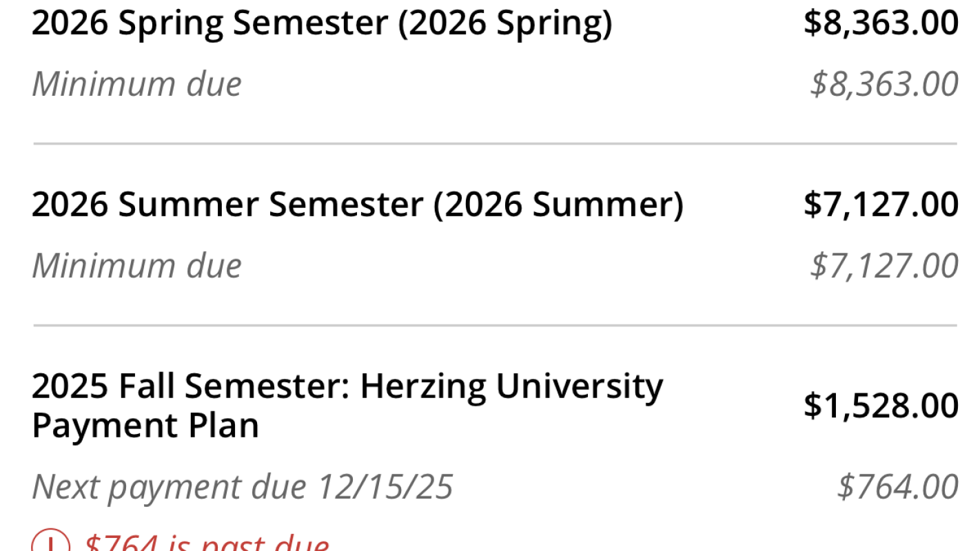Select the $8,363.00 Spring Semester total

881,24
